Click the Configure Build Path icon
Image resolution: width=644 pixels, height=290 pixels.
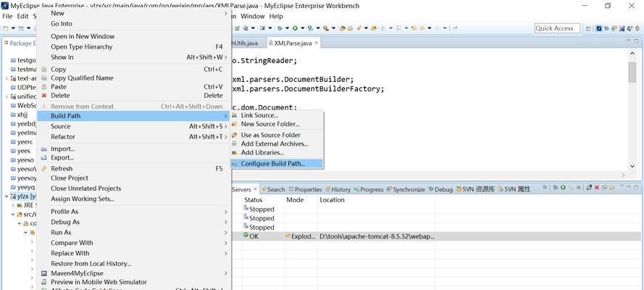click(234, 164)
